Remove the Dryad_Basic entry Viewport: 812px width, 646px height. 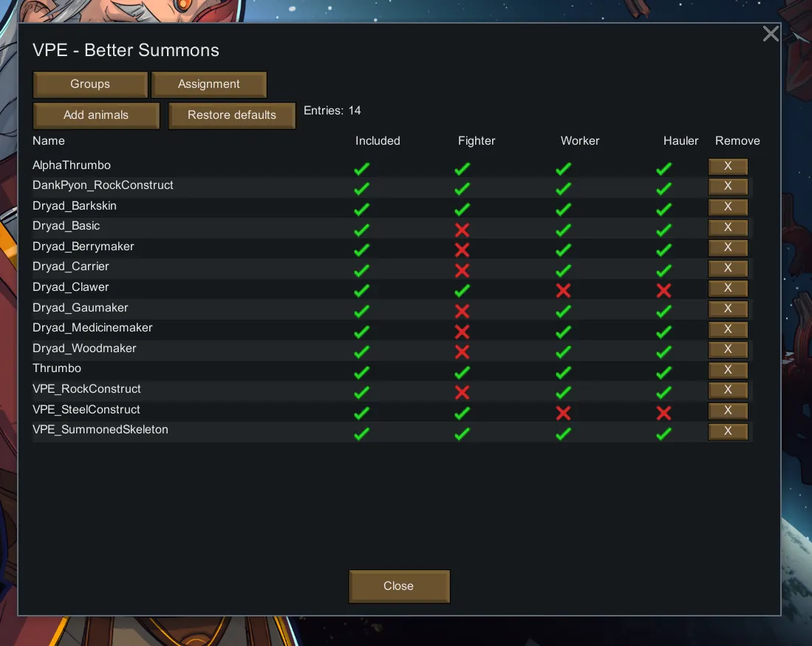click(x=728, y=227)
